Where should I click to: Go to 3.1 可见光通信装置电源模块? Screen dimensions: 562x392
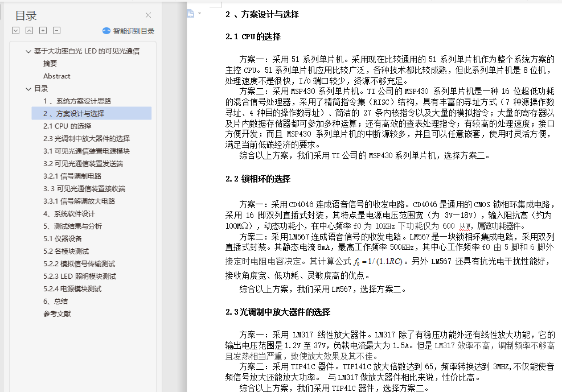[87, 151]
